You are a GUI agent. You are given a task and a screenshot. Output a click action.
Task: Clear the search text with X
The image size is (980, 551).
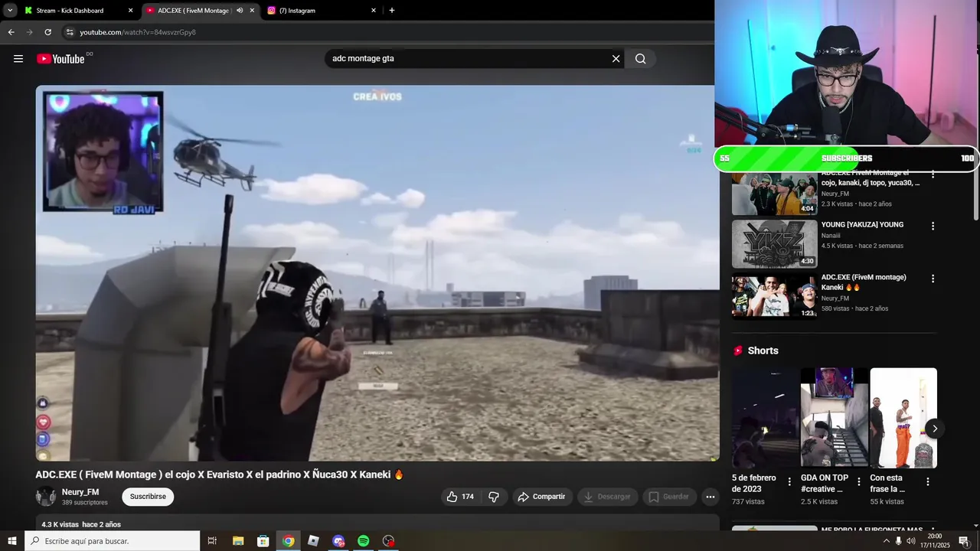click(x=616, y=59)
